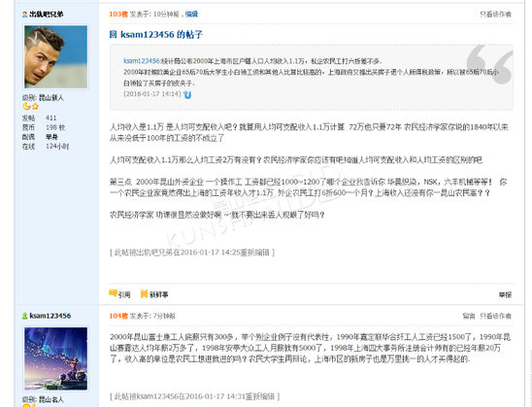Open the 出轨吧兄弟 username profile link

pos(47,15)
